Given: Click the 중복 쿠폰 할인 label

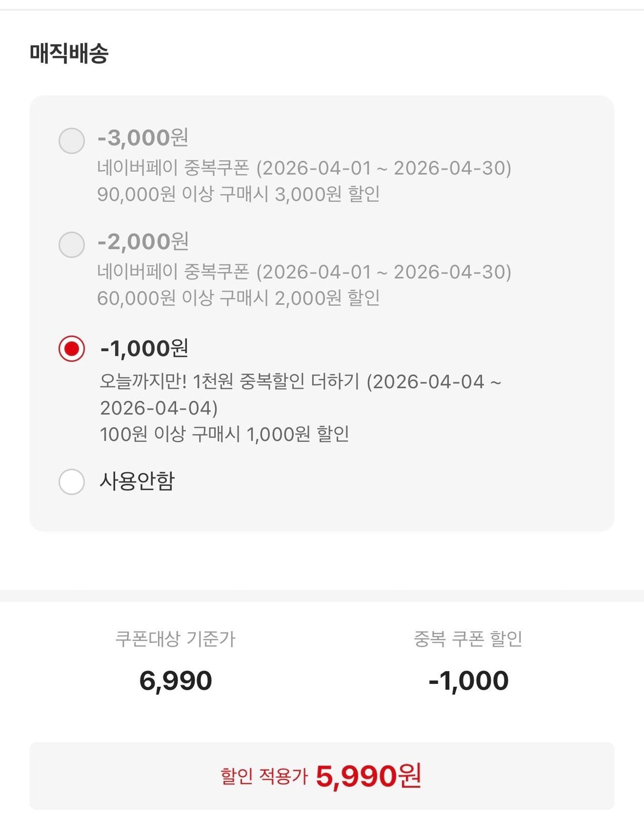Looking at the screenshot, I should 468,639.
